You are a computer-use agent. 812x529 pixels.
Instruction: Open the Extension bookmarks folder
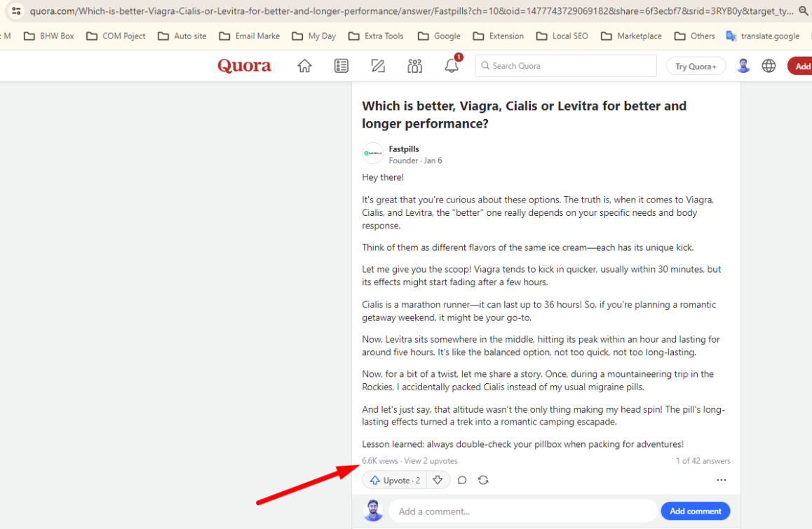click(499, 36)
